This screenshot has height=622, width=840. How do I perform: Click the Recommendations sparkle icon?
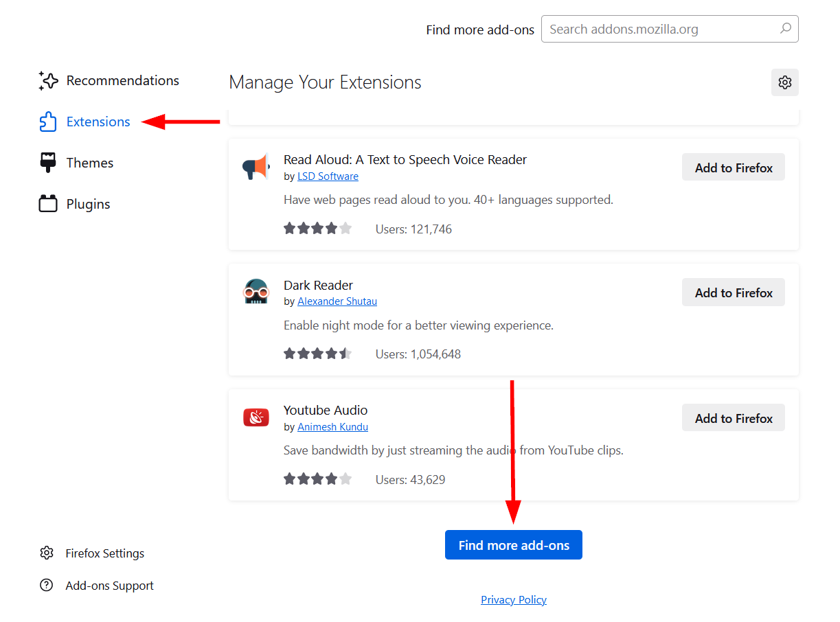(x=48, y=81)
